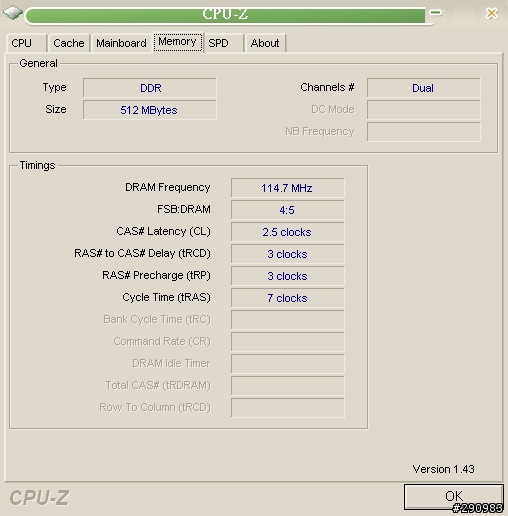Click the FSB:DRAM ratio value 4:5

[288, 210]
